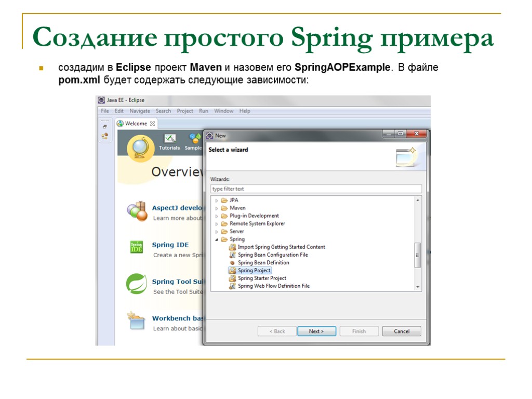Select 'Spring Starter Project' entry
The image size is (532, 399).
tap(262, 278)
